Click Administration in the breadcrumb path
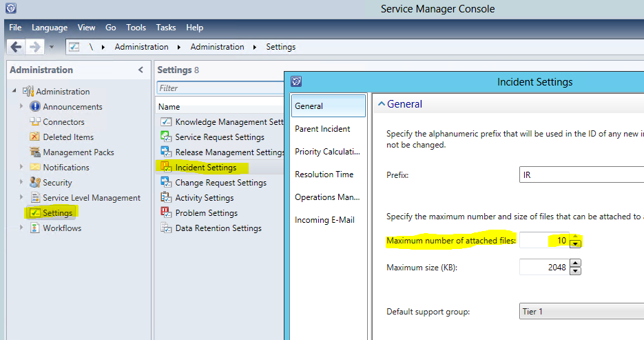Viewport: 644px width, 340px height. pyautogui.click(x=141, y=47)
